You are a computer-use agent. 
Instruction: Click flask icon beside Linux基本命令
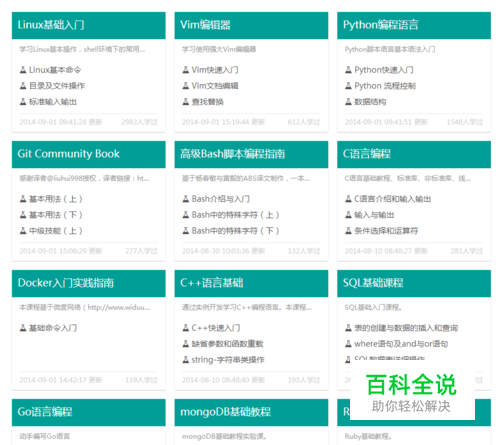pyautogui.click(x=23, y=70)
